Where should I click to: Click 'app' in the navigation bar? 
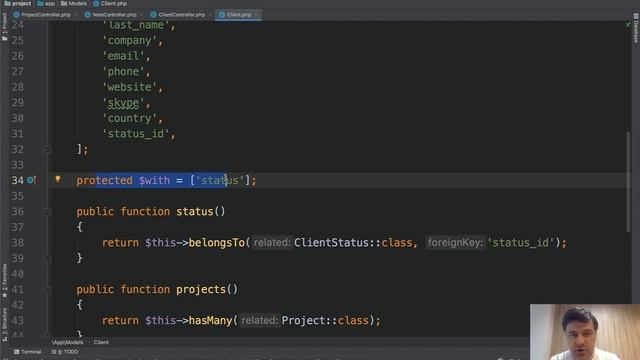50,3
